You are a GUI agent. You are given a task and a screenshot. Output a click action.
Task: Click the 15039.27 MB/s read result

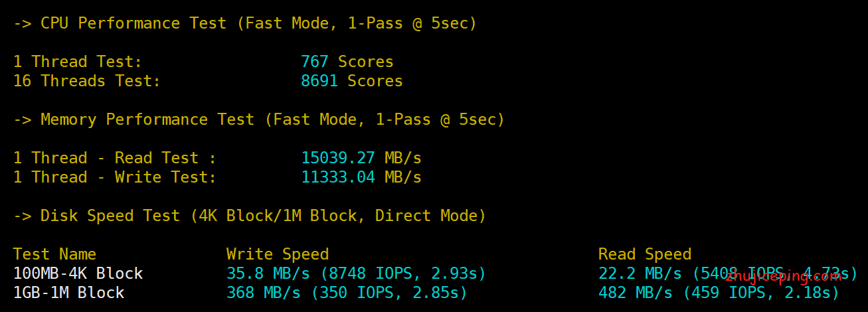coord(361,158)
